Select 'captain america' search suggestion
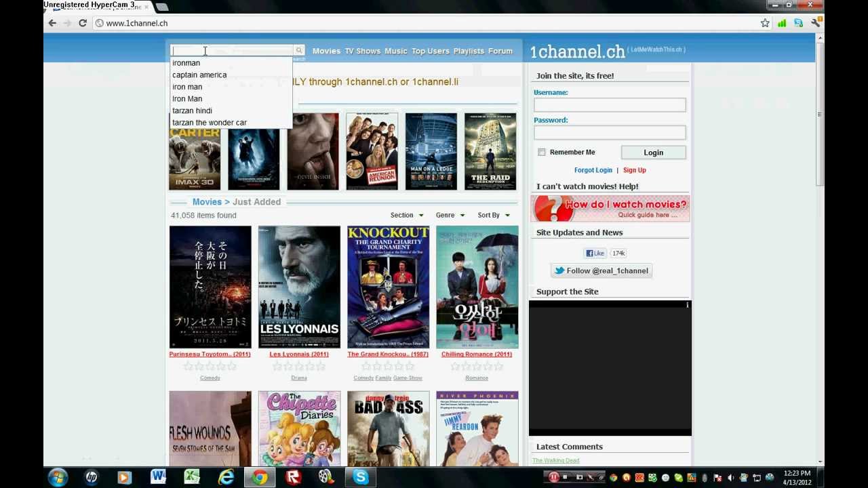This screenshot has width=868, height=488. (x=231, y=75)
